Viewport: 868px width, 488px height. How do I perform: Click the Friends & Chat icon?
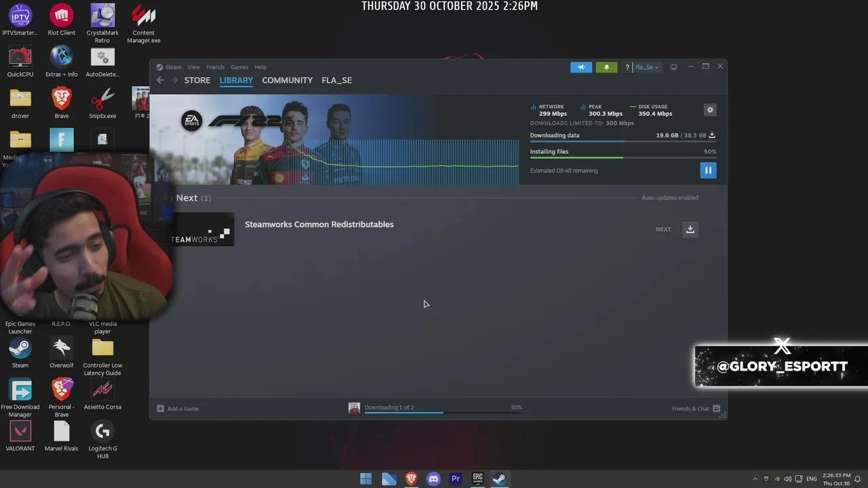[x=716, y=409]
